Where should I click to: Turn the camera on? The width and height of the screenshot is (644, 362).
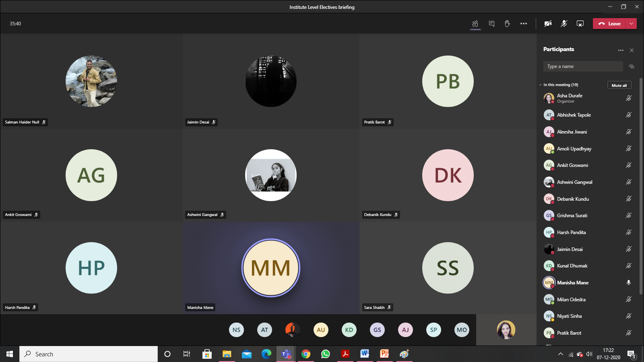(x=548, y=24)
